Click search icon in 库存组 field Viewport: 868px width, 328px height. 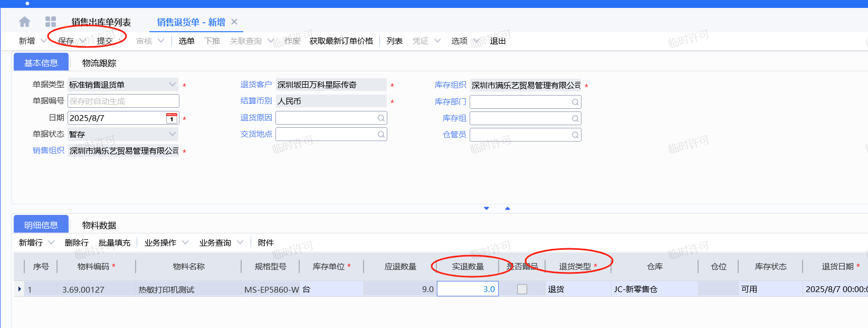pyautogui.click(x=575, y=118)
